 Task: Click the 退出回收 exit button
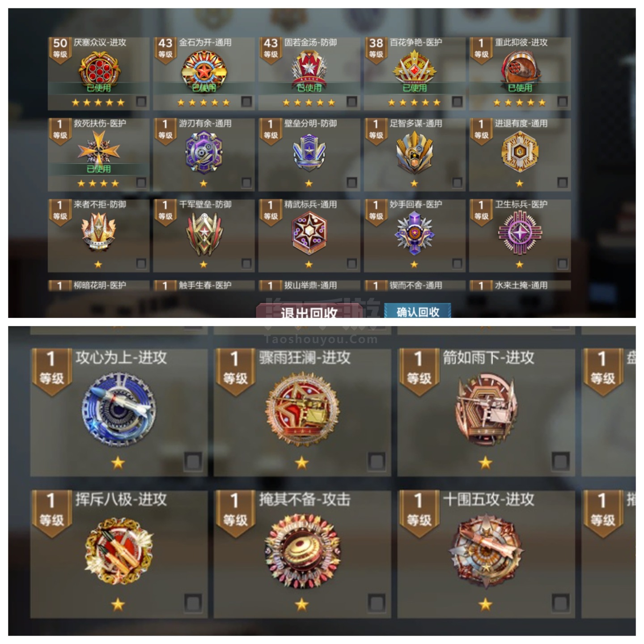click(309, 312)
